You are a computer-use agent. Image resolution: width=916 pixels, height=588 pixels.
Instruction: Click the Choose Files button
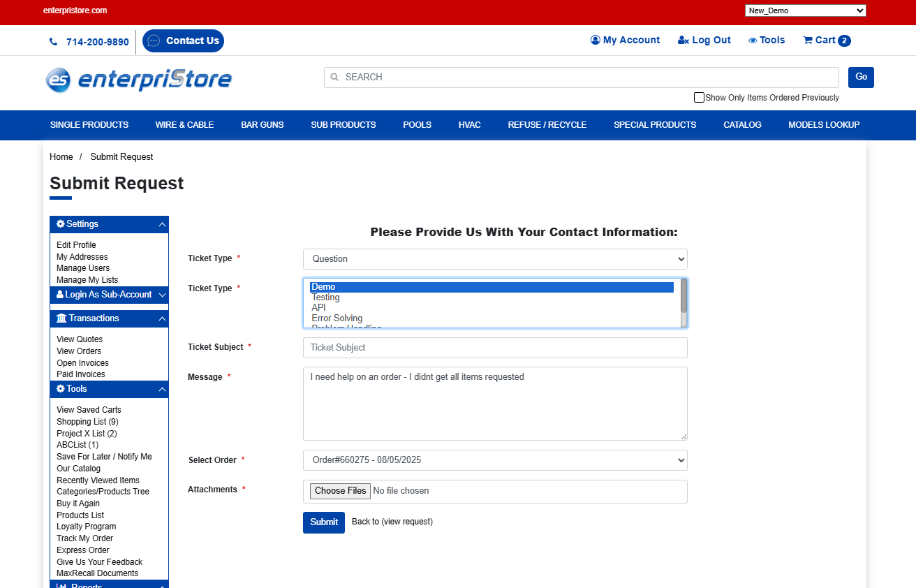pos(340,491)
